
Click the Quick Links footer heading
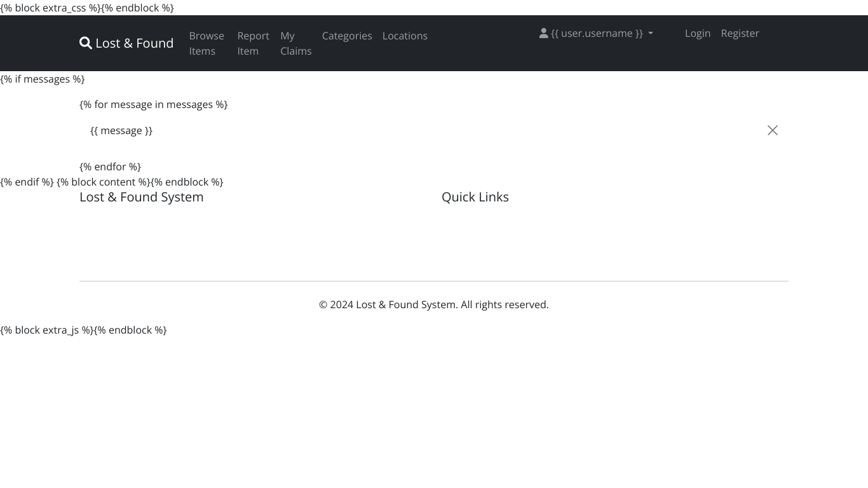click(475, 197)
